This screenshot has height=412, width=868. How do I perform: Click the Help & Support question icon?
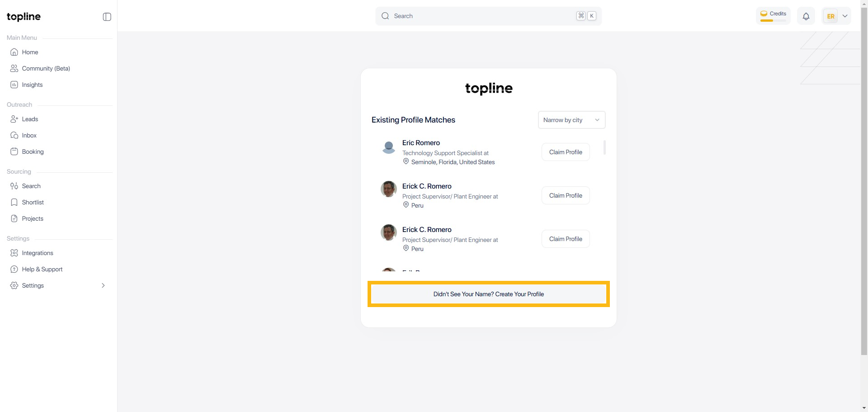14,269
